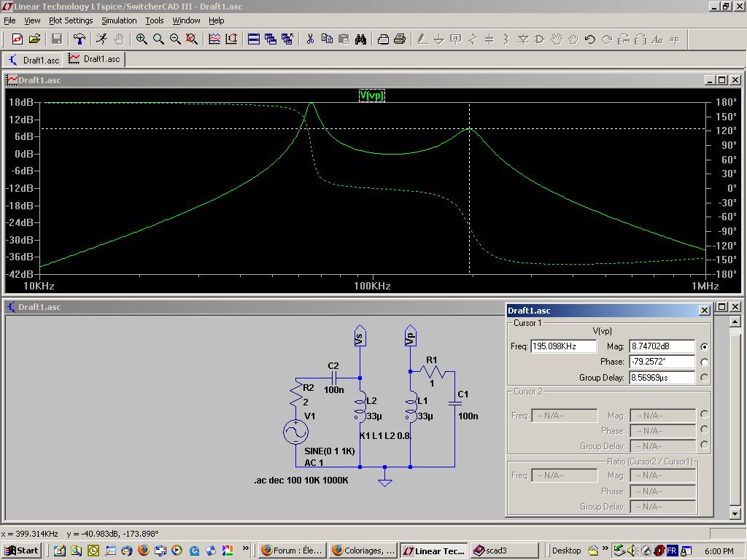Viewport: 747px width, 560px height.
Task: Click the Find binoculars icon
Action: pyautogui.click(x=360, y=39)
